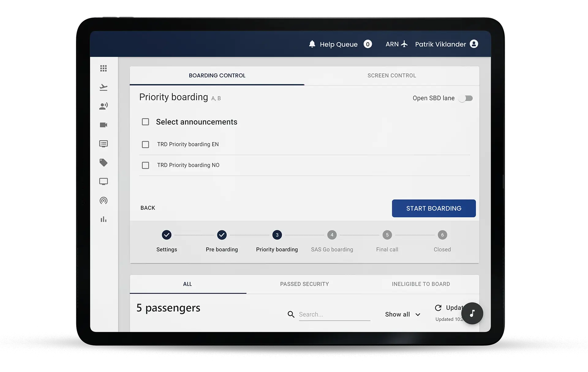Click the passenger Search field
Screen dimensions: 588x372
334,314
